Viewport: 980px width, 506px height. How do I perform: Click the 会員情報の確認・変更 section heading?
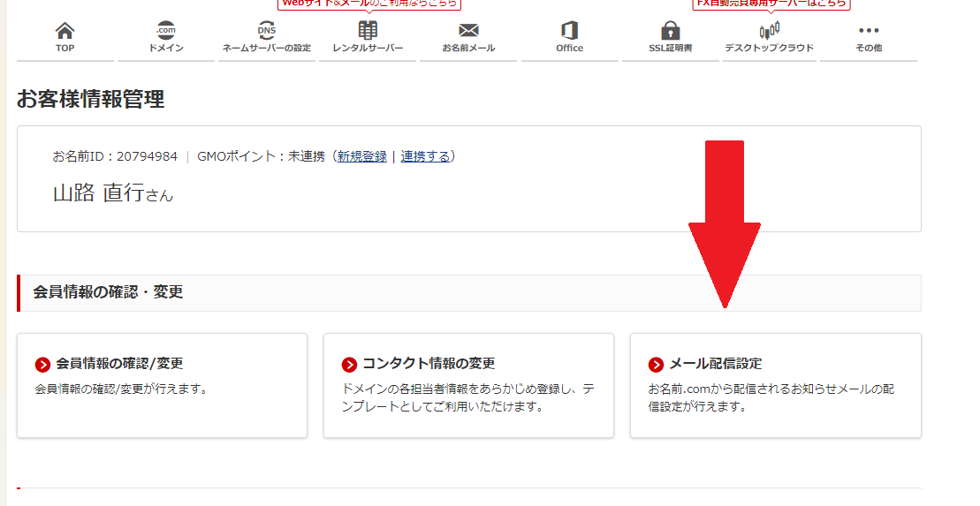108,291
